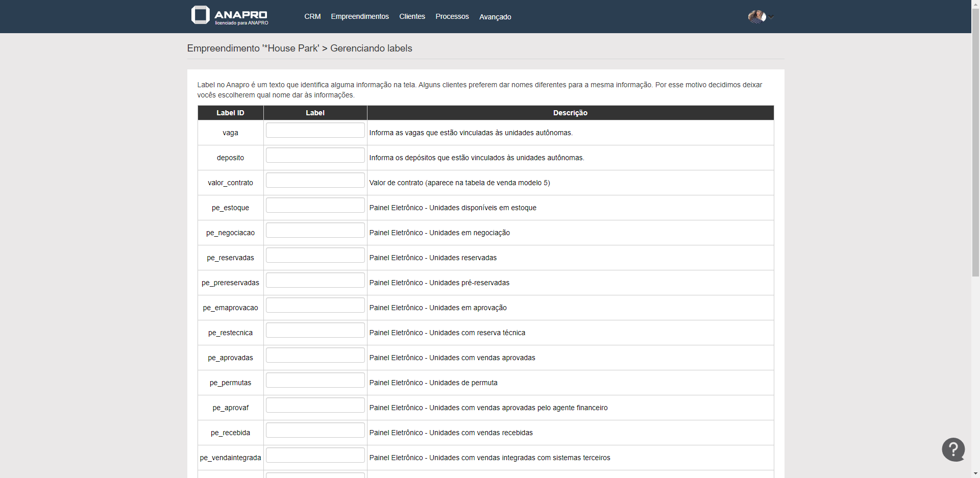Image resolution: width=980 pixels, height=478 pixels.
Task: Open the Clientes menu
Action: [x=412, y=17]
